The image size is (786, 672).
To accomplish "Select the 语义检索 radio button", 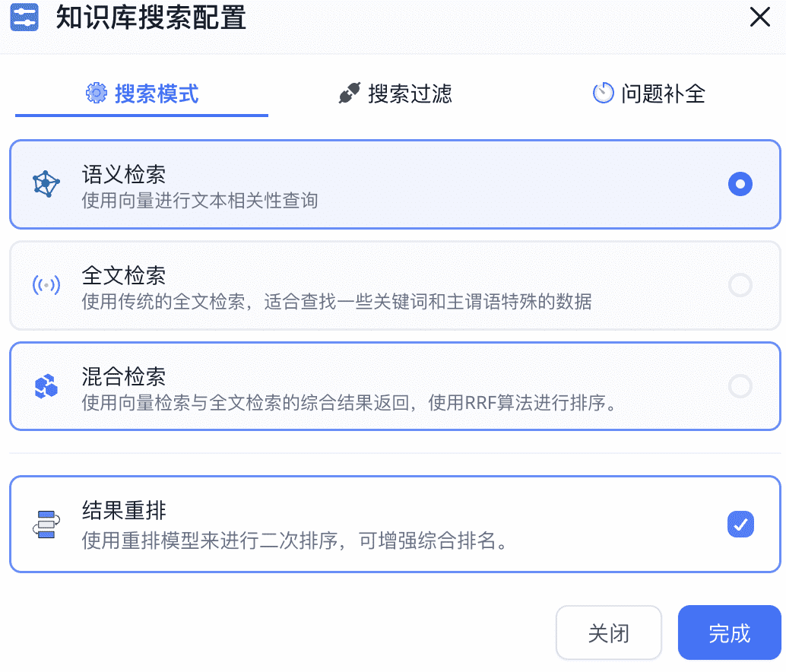I will [740, 184].
